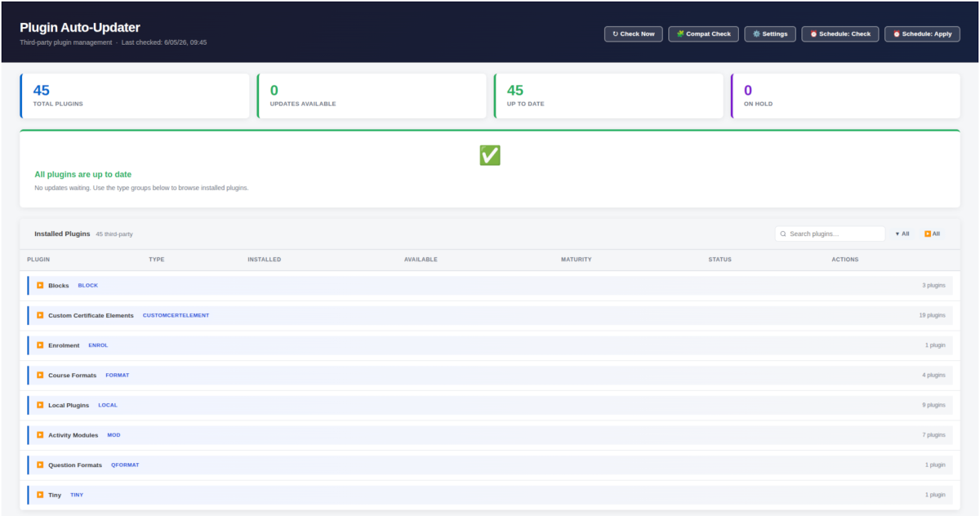Click the Type column header
Viewport: 980px width, 516px height.
point(157,260)
